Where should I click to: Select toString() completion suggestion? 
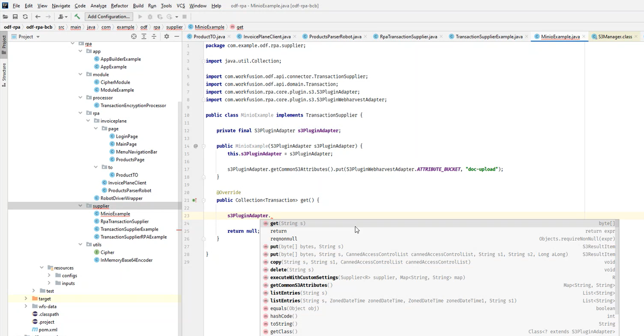(x=439, y=324)
